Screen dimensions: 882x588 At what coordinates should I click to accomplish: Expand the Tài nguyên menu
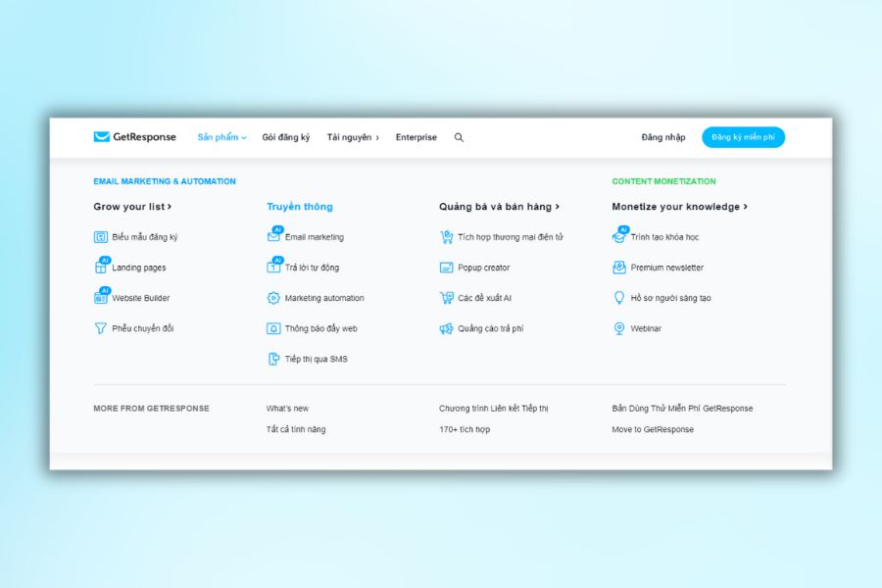tap(353, 137)
